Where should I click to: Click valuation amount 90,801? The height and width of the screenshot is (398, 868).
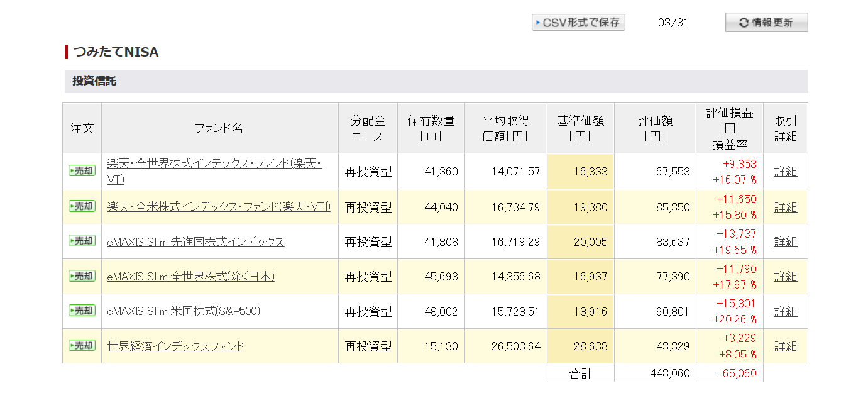(672, 311)
